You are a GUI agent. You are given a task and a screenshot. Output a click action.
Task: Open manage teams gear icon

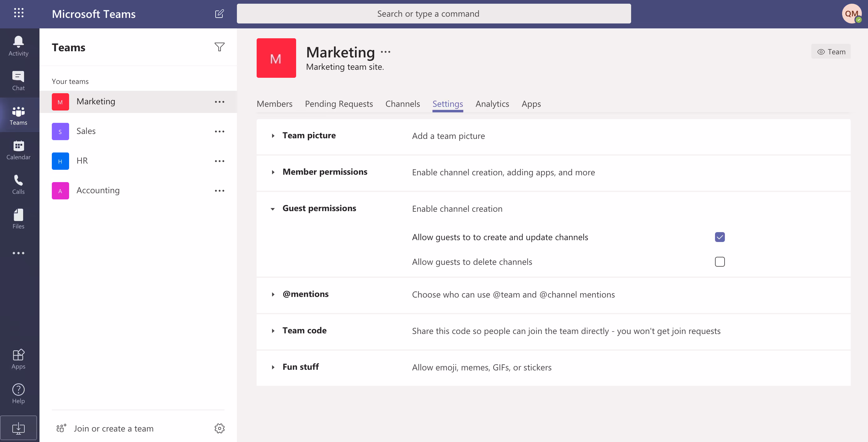(219, 428)
